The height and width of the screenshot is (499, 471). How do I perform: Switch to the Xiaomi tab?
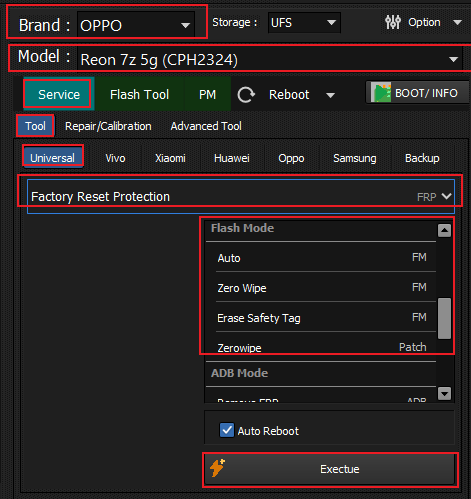(170, 158)
